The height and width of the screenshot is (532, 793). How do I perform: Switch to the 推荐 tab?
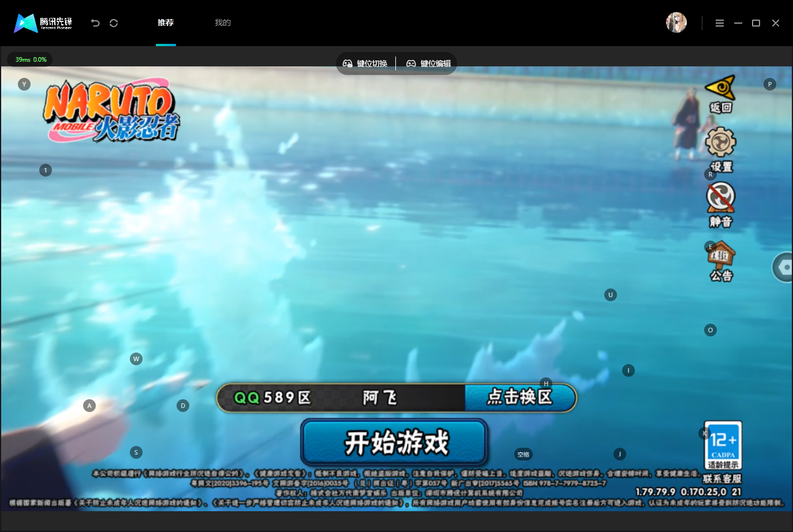166,23
